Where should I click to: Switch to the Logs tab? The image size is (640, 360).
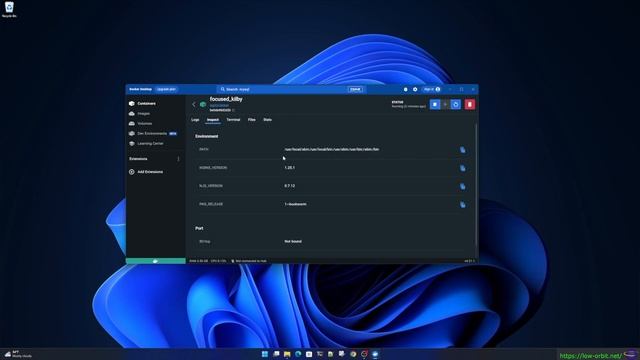[195, 120]
